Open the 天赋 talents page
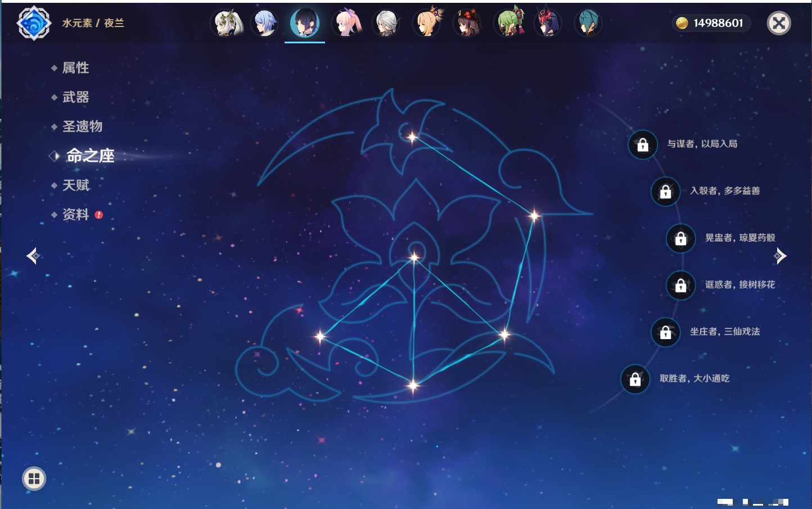 coord(75,185)
